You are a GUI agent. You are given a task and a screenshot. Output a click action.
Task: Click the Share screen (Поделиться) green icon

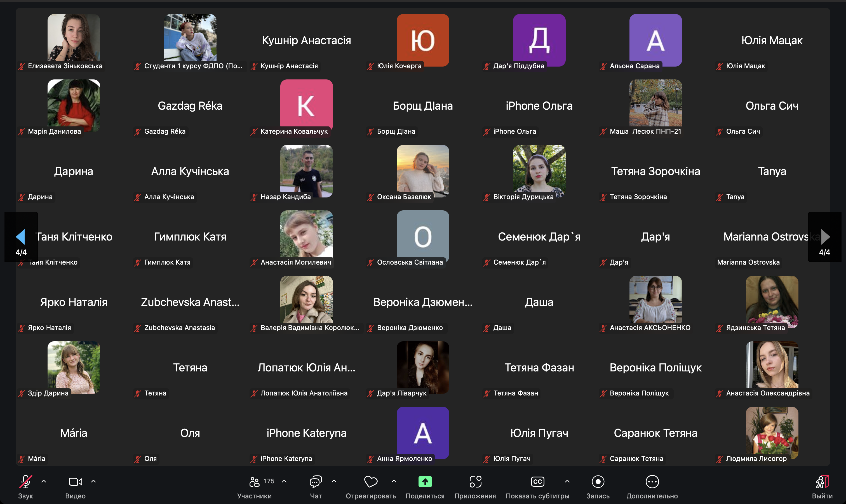425,481
